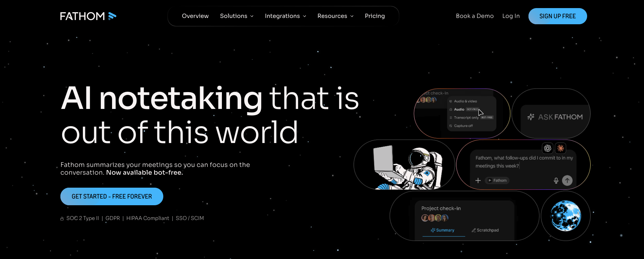Click the "SOC 2 Type II" text
The width and height of the screenshot is (644, 259).
(83, 218)
